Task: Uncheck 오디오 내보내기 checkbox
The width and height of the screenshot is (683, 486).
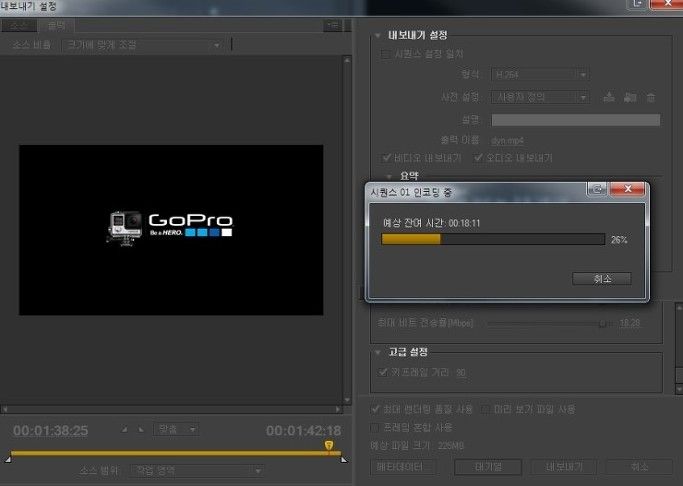Action: [x=478, y=158]
